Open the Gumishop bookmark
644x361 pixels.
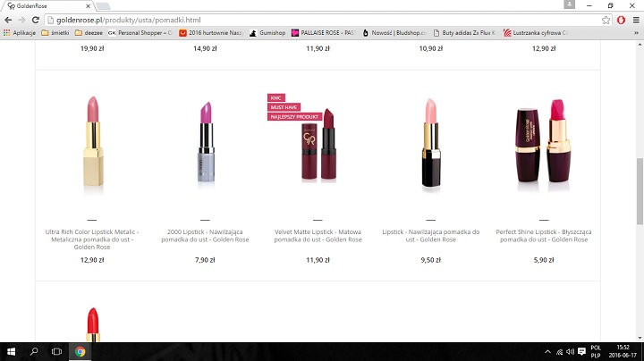(x=267, y=33)
